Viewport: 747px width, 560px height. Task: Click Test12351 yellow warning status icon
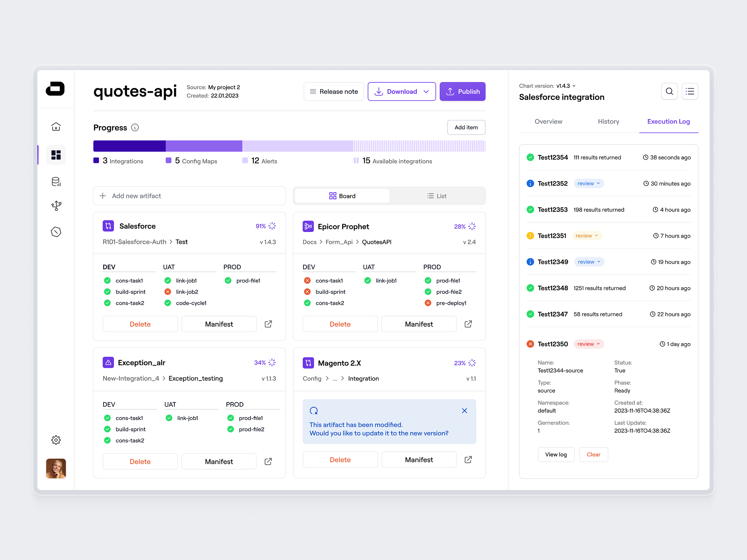tap(530, 236)
